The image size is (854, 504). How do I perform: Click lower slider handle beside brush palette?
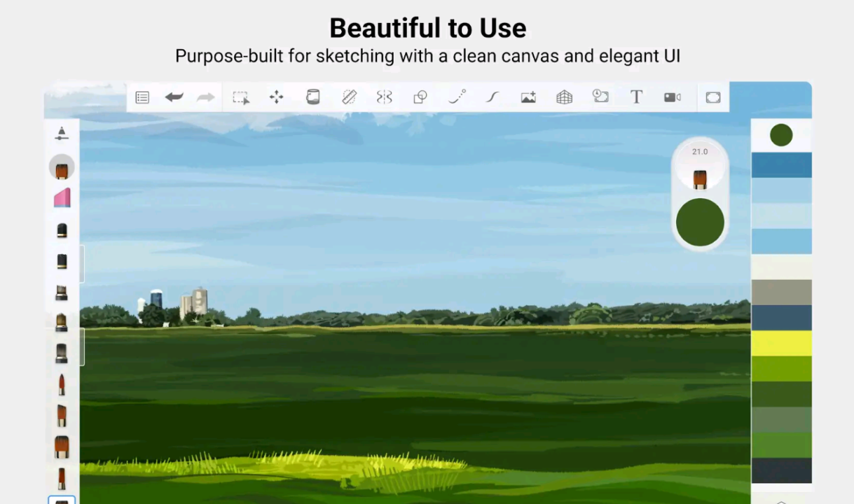[82, 346]
